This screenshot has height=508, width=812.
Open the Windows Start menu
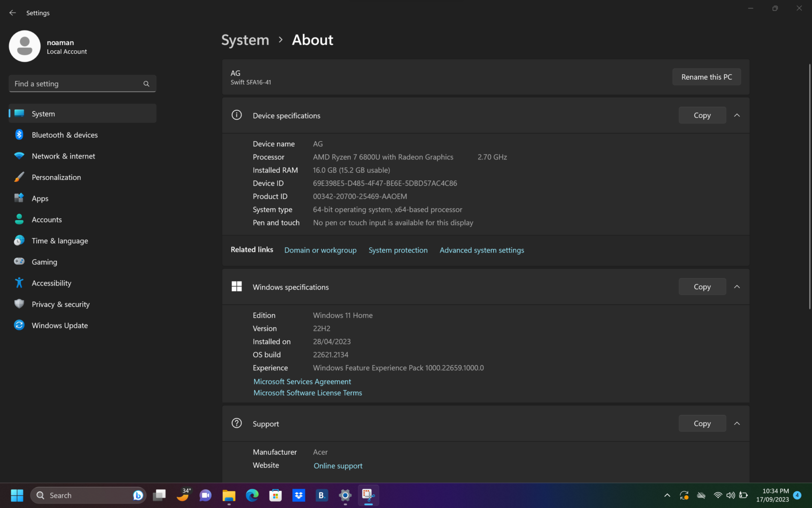point(17,495)
